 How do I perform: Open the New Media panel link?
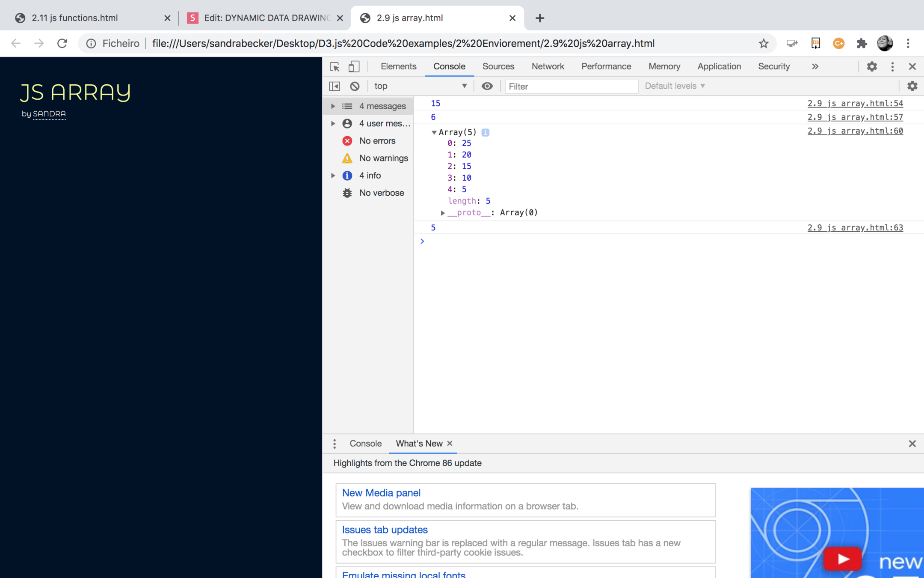381,493
